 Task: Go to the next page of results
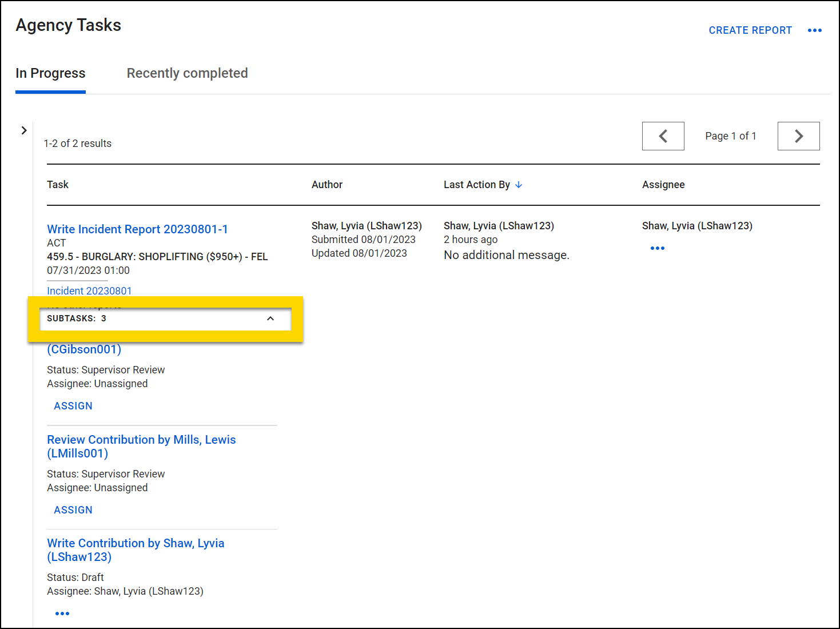point(798,136)
